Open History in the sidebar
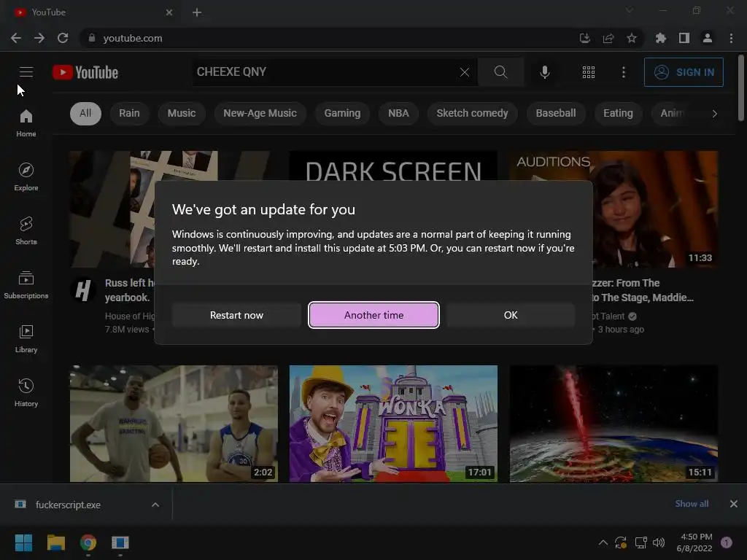Viewport: 747px width, 560px height. click(x=26, y=392)
